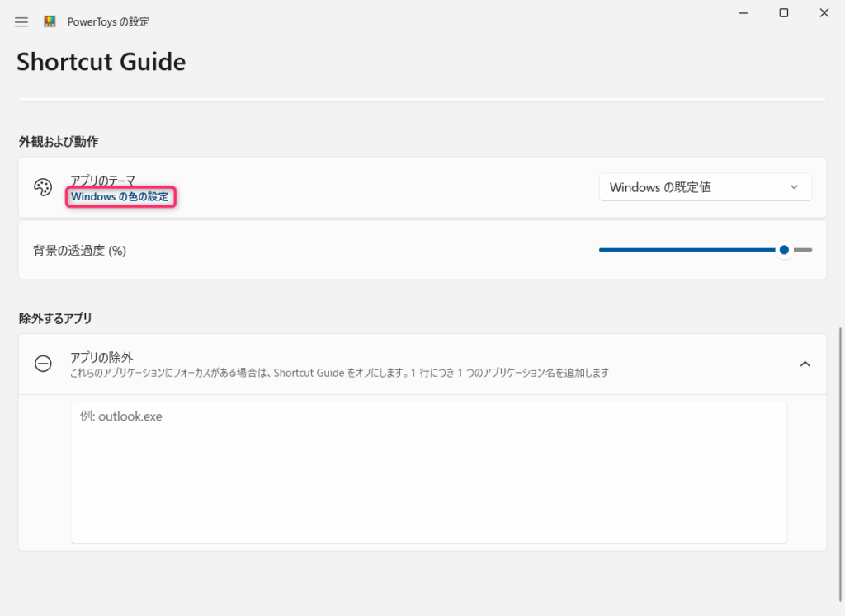Click the palette icon beside アプリのテーマ
Screen dimensions: 845x616
point(43,187)
